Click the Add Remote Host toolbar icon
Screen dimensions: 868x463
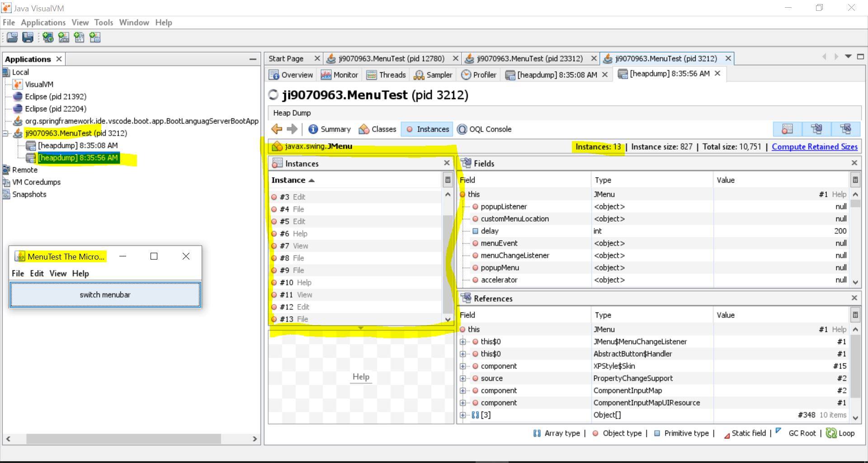tap(48, 38)
